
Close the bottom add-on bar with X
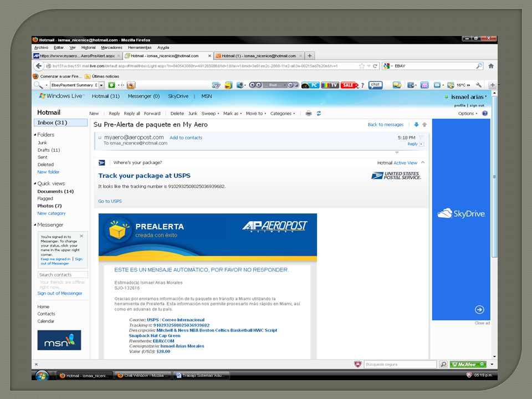(x=37, y=364)
